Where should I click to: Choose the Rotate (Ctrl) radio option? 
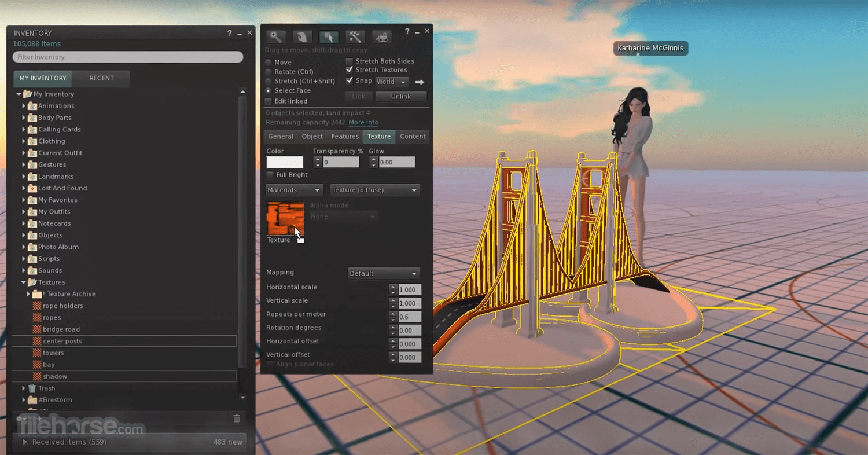pos(268,72)
